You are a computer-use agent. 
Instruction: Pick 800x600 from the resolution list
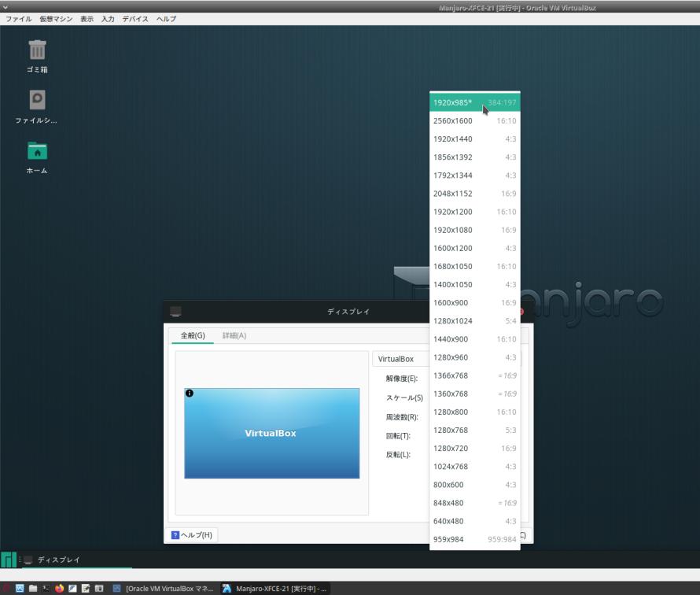tap(474, 485)
